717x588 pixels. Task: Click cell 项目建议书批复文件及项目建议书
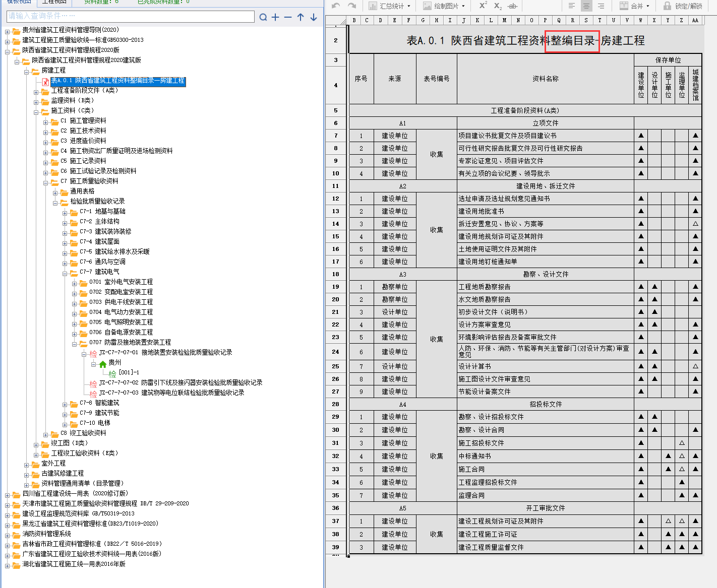point(545,136)
